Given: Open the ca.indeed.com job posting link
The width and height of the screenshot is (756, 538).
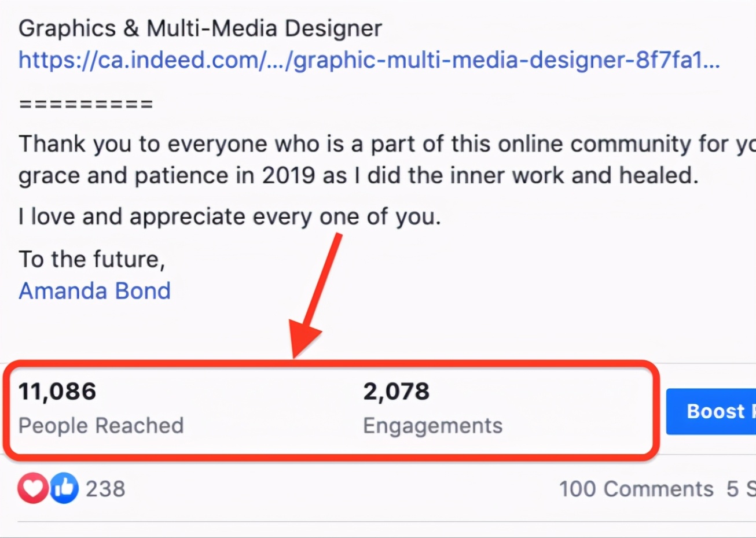Looking at the screenshot, I should pyautogui.click(x=369, y=60).
